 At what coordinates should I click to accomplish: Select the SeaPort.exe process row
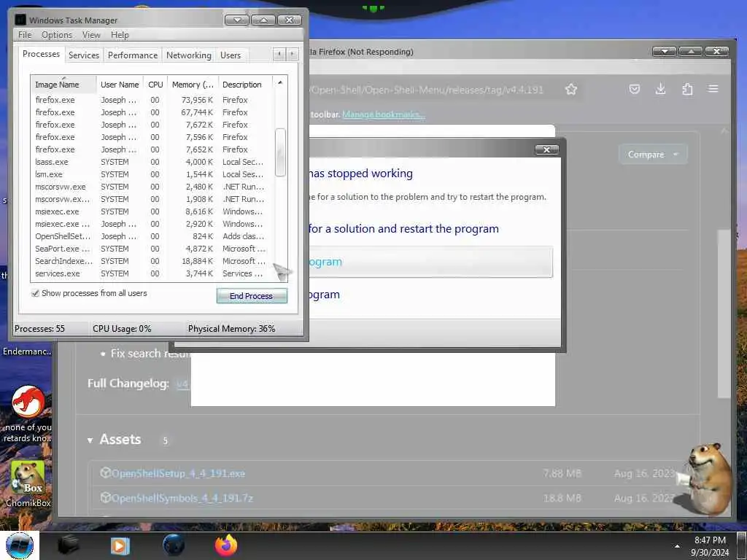point(152,249)
